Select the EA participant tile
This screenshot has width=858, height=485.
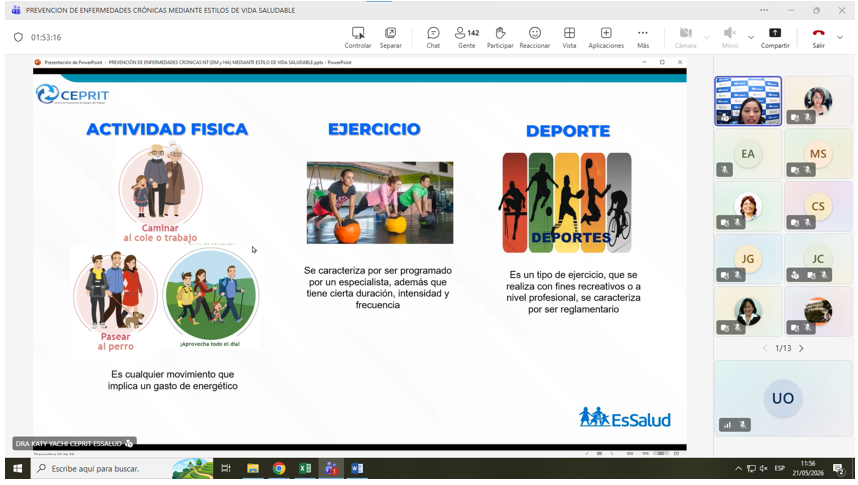[748, 154]
